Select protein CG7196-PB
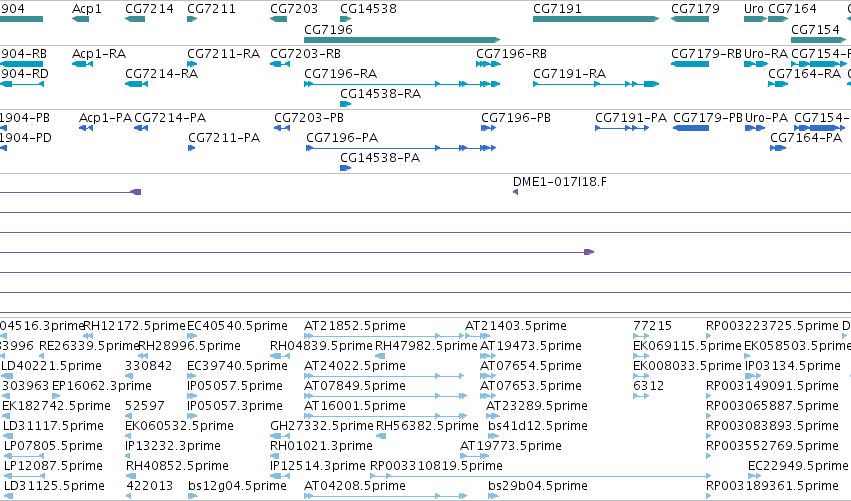This screenshot has height=501, width=851. [516, 118]
